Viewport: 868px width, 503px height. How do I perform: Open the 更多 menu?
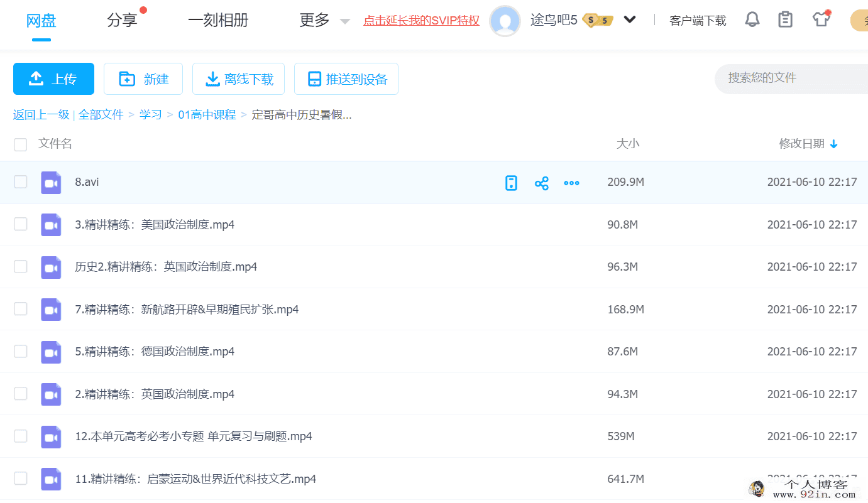[314, 20]
